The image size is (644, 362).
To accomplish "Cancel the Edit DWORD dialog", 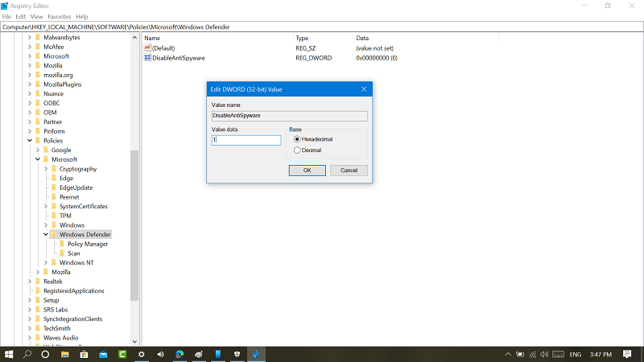I will pyautogui.click(x=349, y=171).
